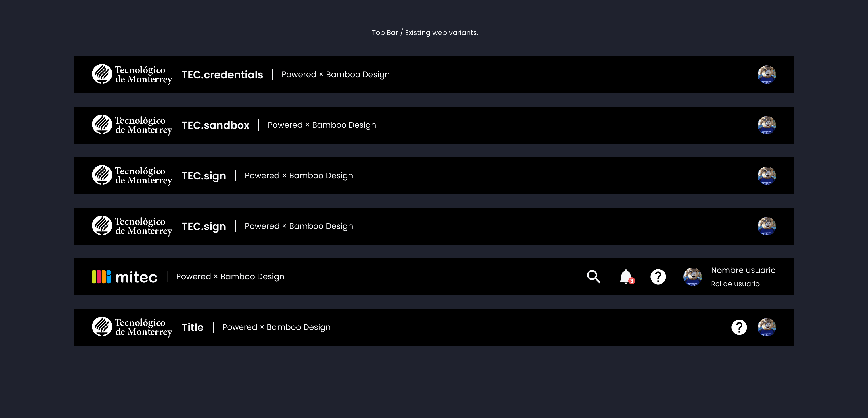Screen dimensions: 868x418
Task: Click the help question mark in the Title bar
Action: click(739, 327)
